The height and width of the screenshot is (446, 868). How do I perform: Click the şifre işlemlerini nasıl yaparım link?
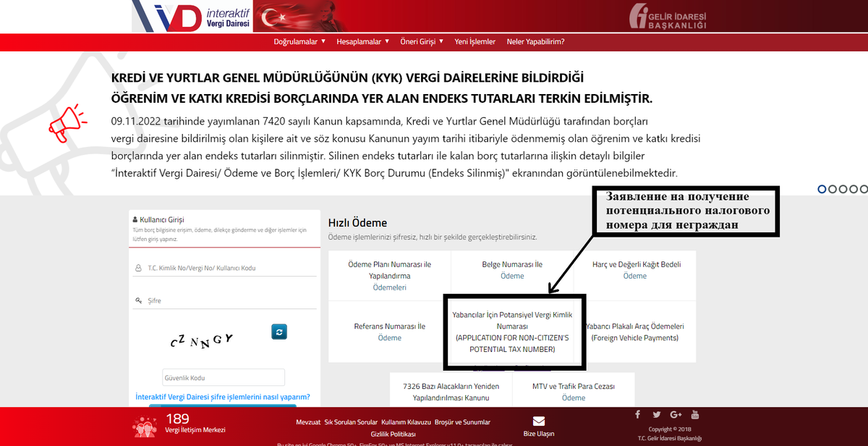(223, 397)
